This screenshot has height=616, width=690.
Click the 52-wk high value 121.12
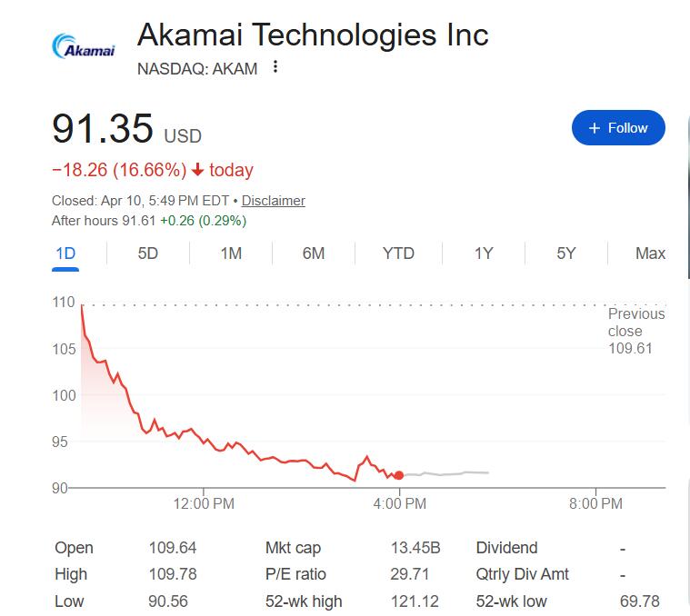pyautogui.click(x=415, y=601)
